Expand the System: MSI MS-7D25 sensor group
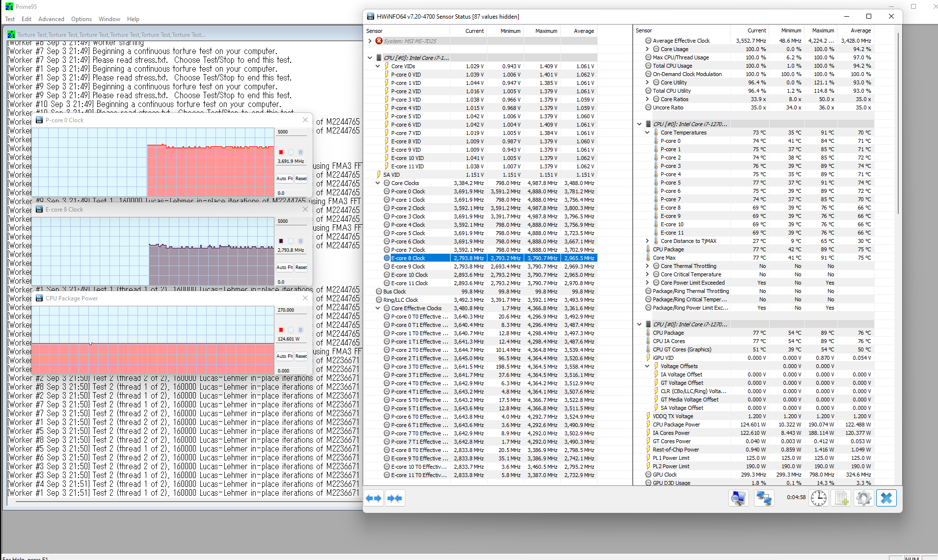The image size is (938, 560). coord(370,41)
